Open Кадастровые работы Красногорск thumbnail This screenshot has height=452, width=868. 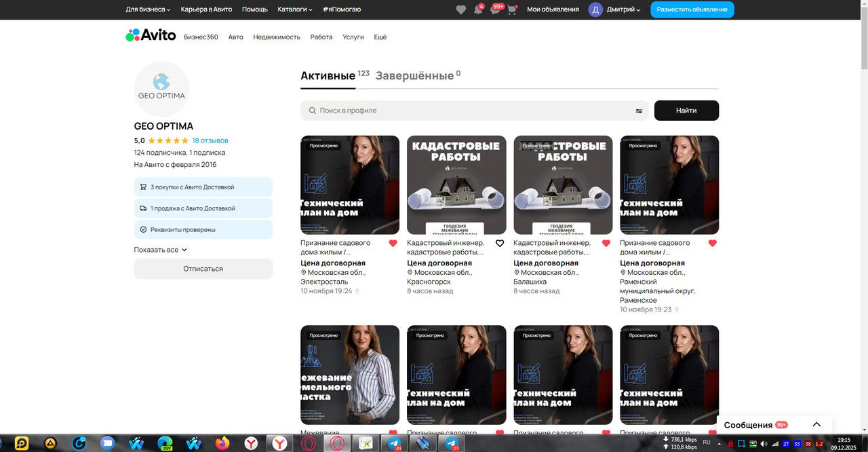[x=456, y=185]
